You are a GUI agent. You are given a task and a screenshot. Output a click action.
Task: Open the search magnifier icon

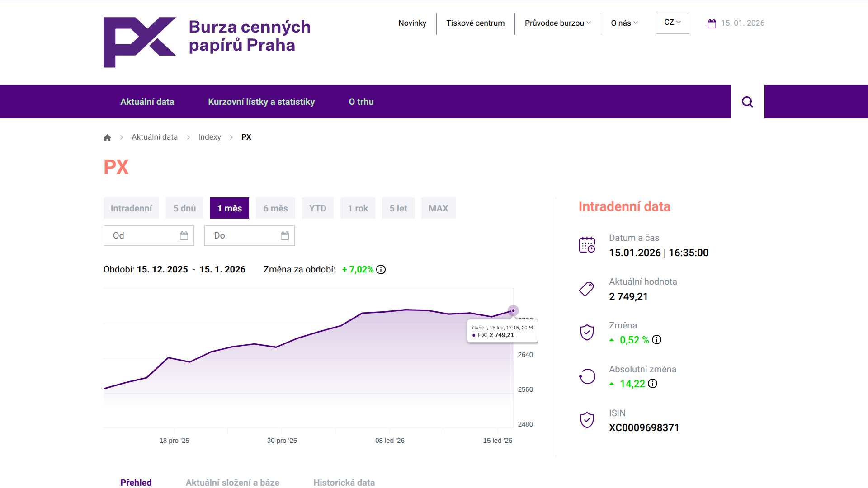click(747, 102)
